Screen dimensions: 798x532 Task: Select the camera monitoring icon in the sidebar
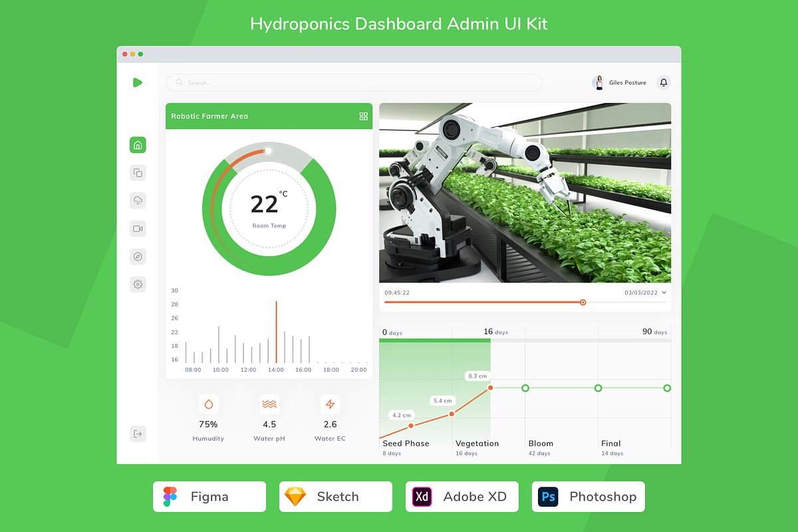coord(138,228)
